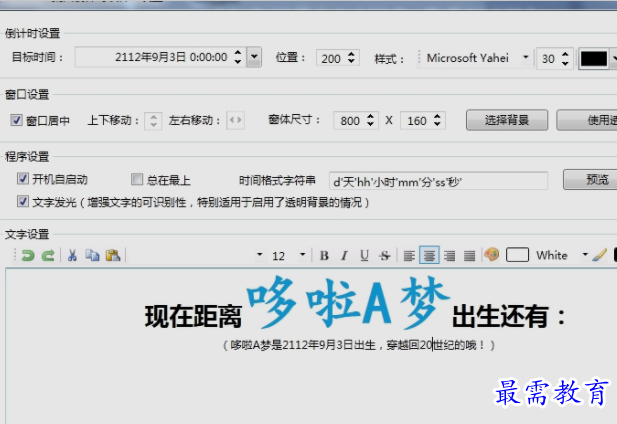Click the highlighter brush icon

tap(599, 255)
